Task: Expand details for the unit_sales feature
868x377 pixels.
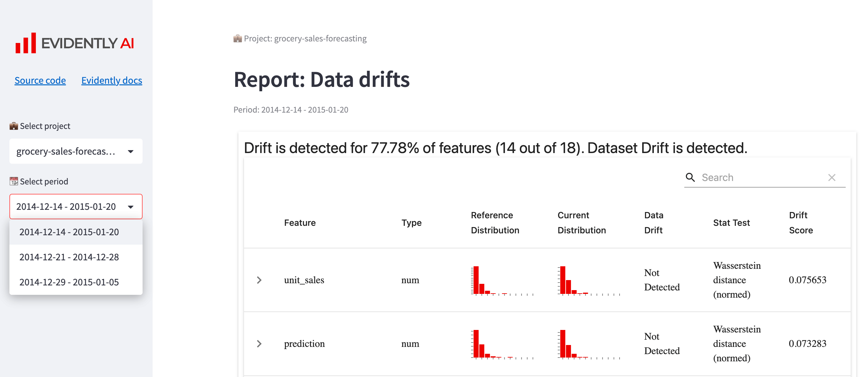Action: [x=259, y=280]
